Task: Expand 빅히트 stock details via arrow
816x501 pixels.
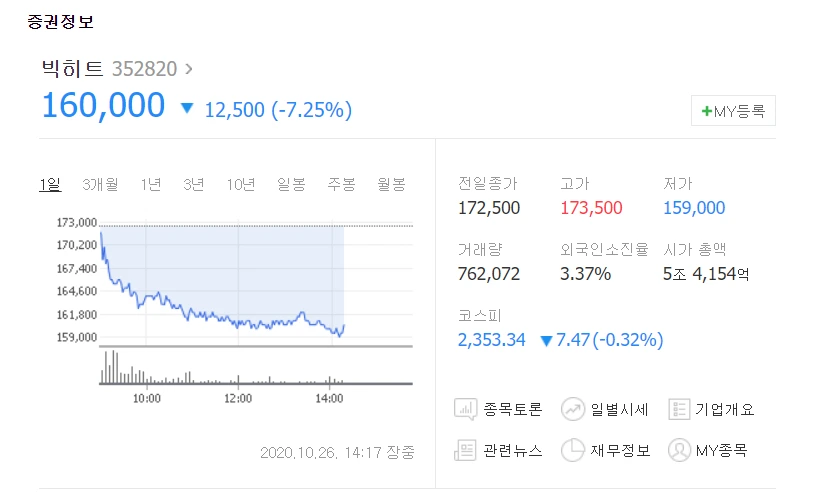Action: pyautogui.click(x=190, y=69)
